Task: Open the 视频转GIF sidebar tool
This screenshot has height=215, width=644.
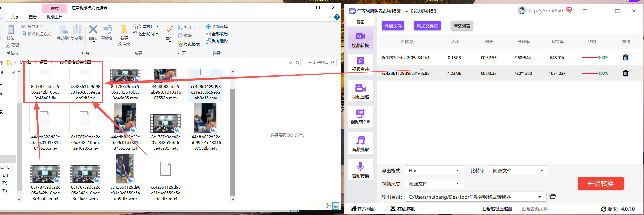Action: (360, 117)
